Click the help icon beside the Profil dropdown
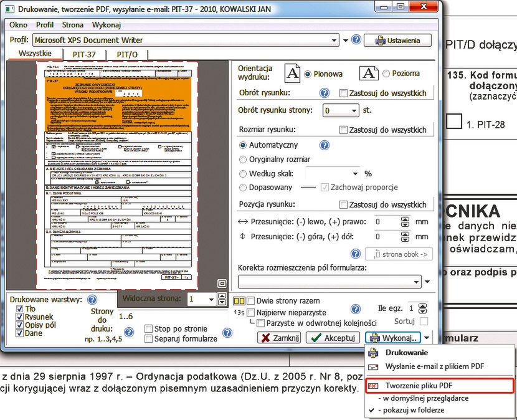Viewport: 517px width, 420px height. [356, 40]
